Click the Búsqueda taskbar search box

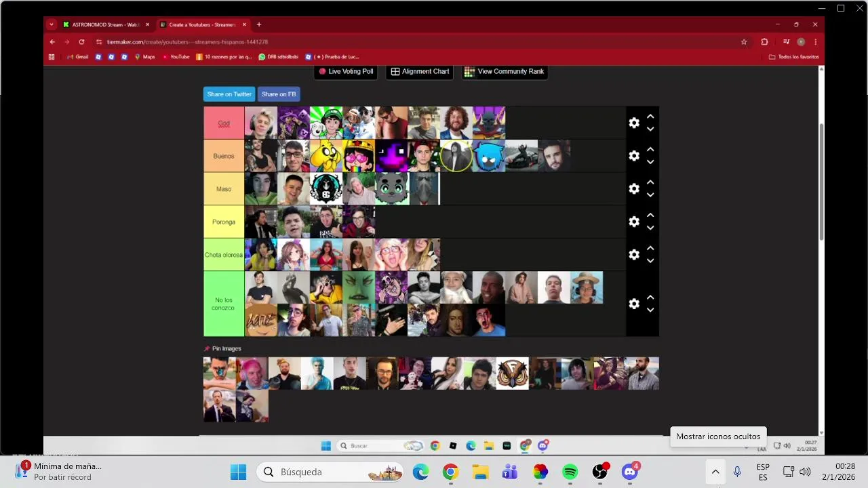(x=331, y=472)
